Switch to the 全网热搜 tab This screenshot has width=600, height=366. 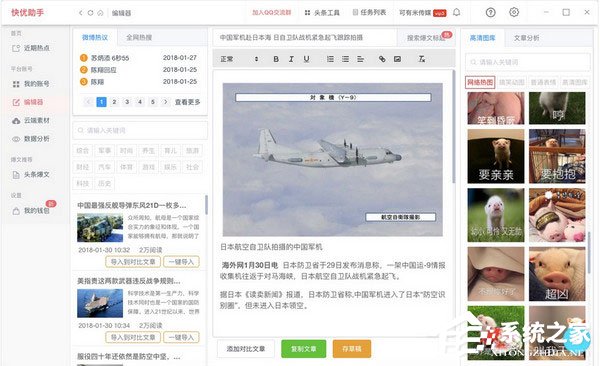[x=139, y=38]
